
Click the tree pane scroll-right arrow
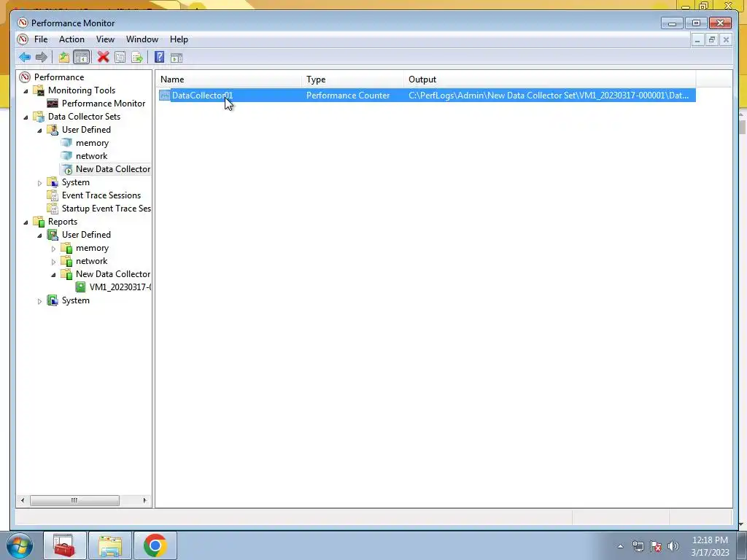(145, 500)
